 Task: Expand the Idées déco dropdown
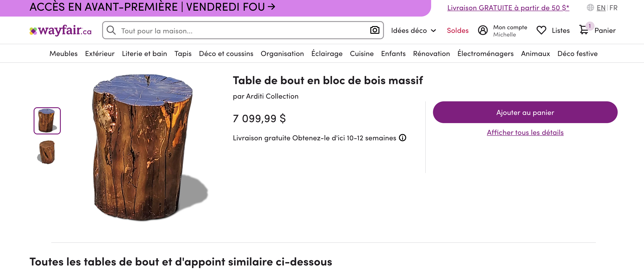[413, 30]
